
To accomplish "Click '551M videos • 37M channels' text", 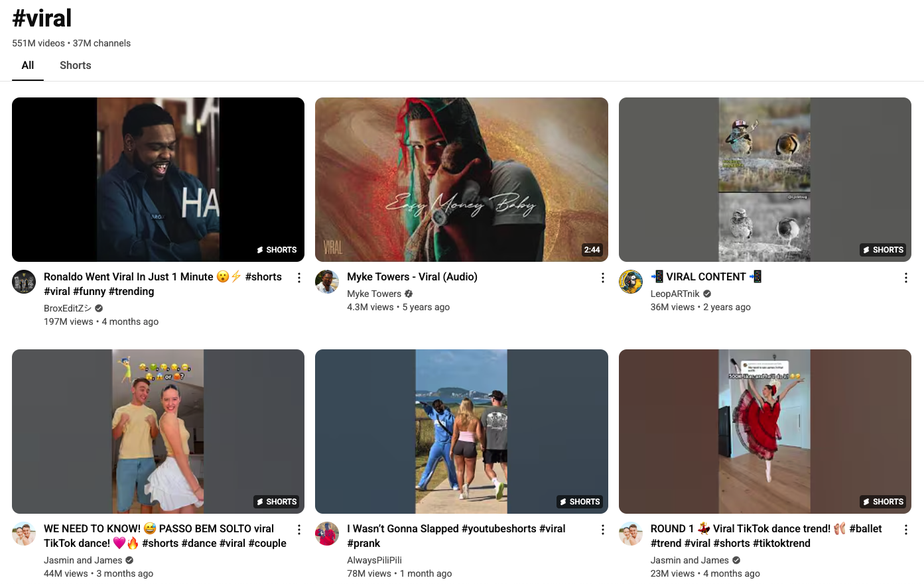I will point(71,43).
